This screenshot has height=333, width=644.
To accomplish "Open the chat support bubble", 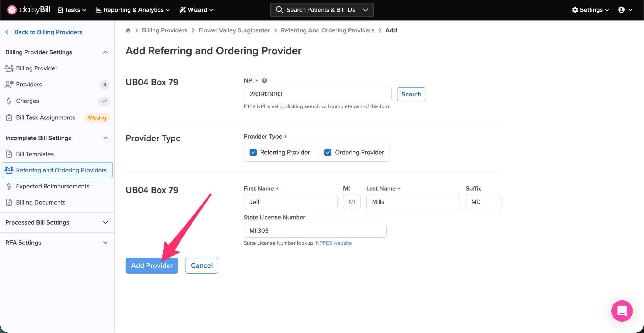I will (x=622, y=311).
